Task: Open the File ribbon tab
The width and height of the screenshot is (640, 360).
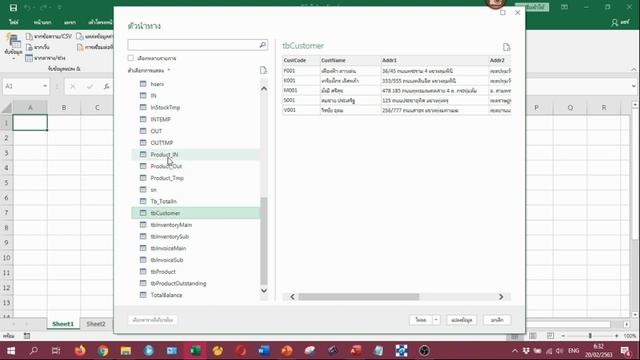Action: 14,22
